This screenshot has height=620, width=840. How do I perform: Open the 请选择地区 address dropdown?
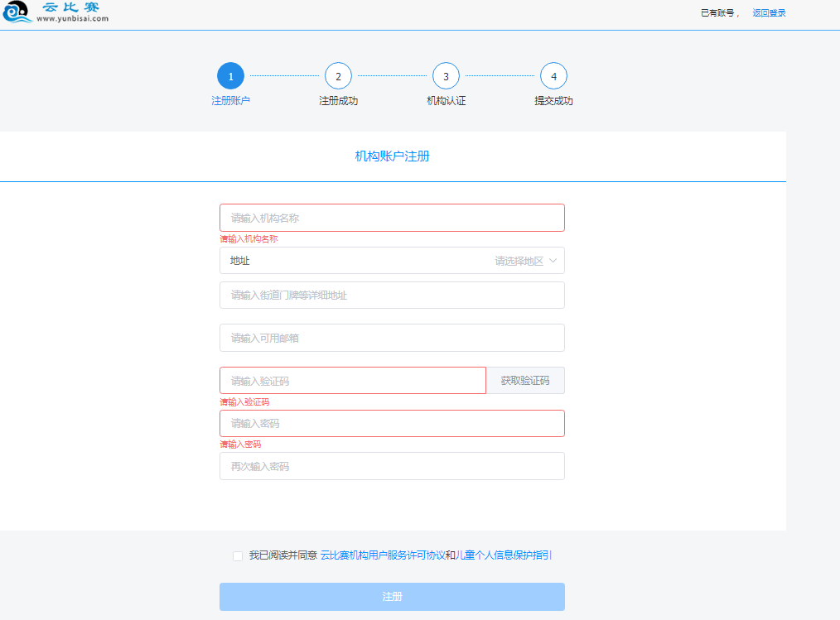coord(392,261)
